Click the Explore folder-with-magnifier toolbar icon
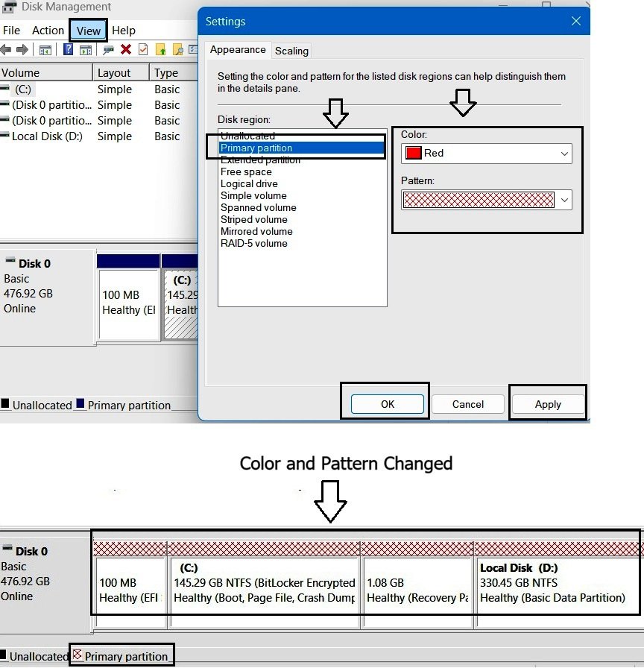644x668 pixels. pos(177,49)
